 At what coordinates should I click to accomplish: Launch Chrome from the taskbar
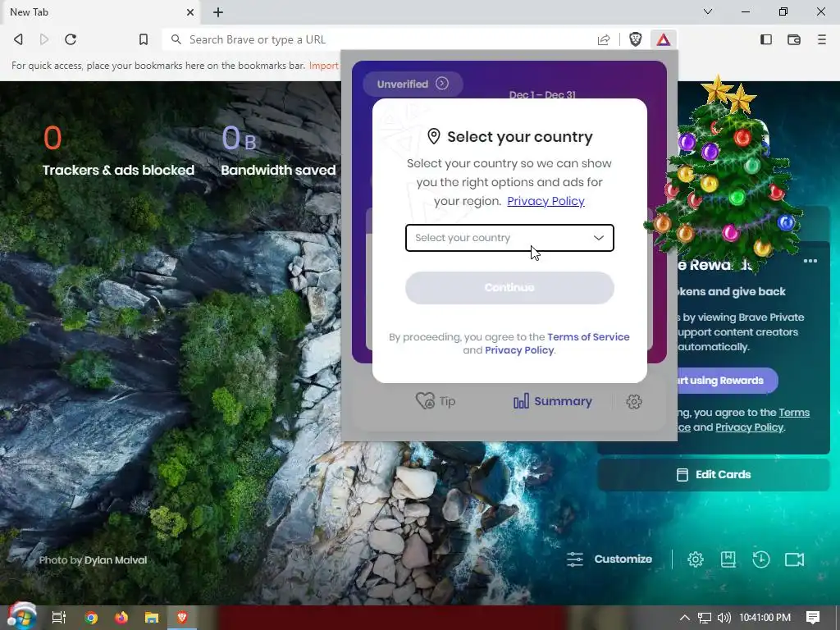tap(92, 618)
